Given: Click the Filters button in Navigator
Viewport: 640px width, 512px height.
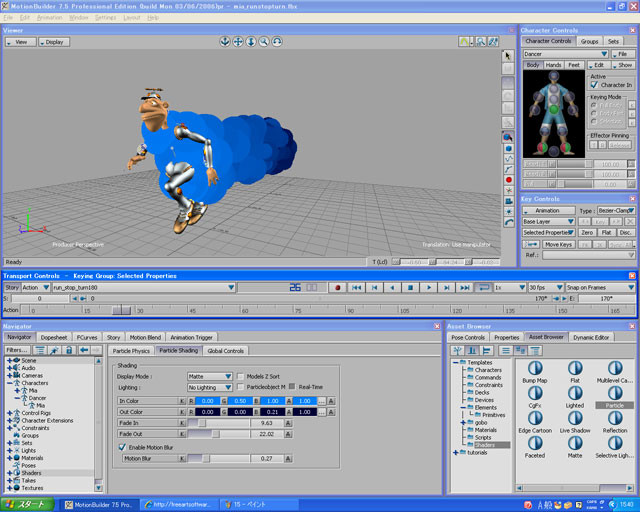Looking at the screenshot, I should [x=17, y=350].
